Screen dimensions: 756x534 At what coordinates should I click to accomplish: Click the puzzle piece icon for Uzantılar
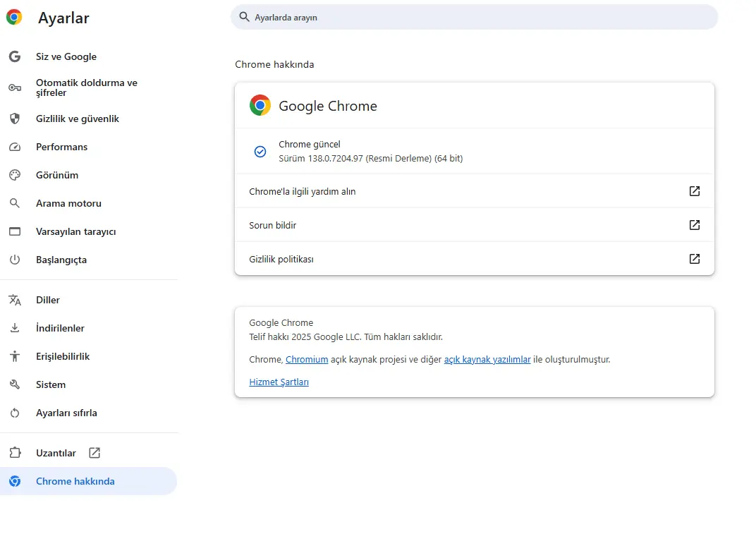[15, 452]
